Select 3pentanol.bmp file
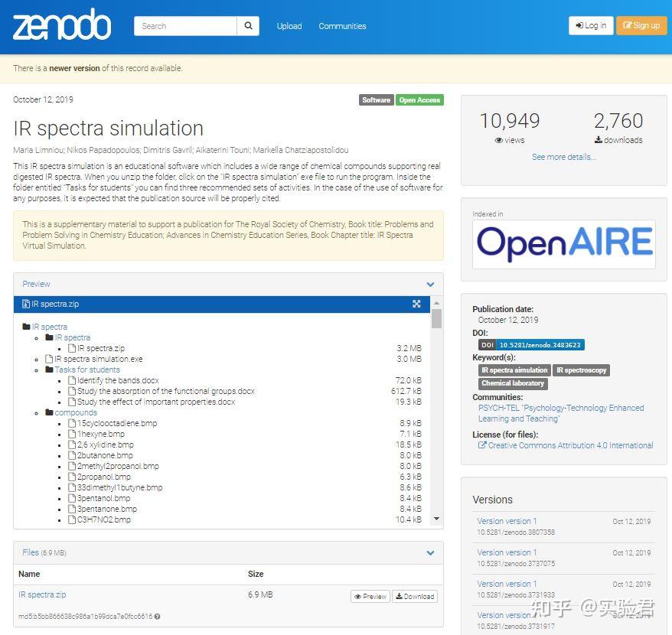672x635 pixels. [103, 498]
